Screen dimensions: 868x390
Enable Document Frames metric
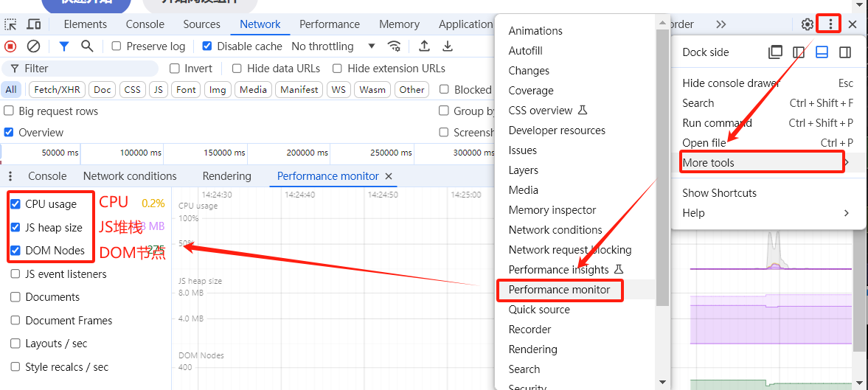pos(15,320)
